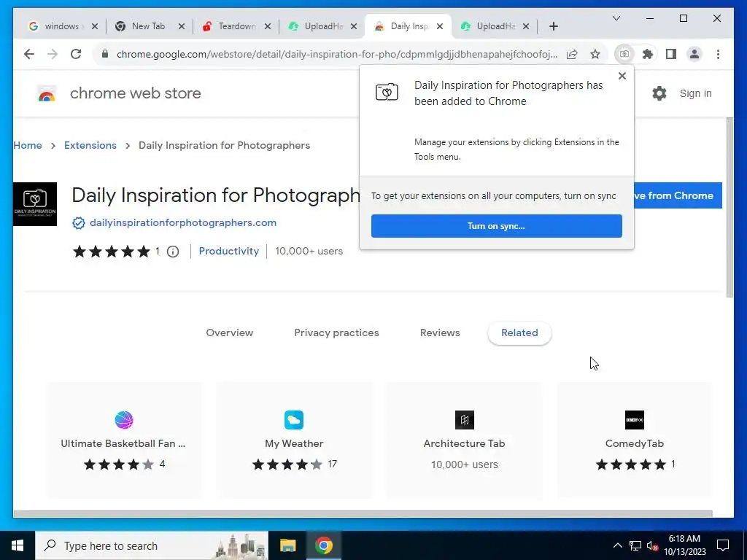The width and height of the screenshot is (747, 560).
Task: Toggle the Chrome side panel
Action: coord(671,54)
